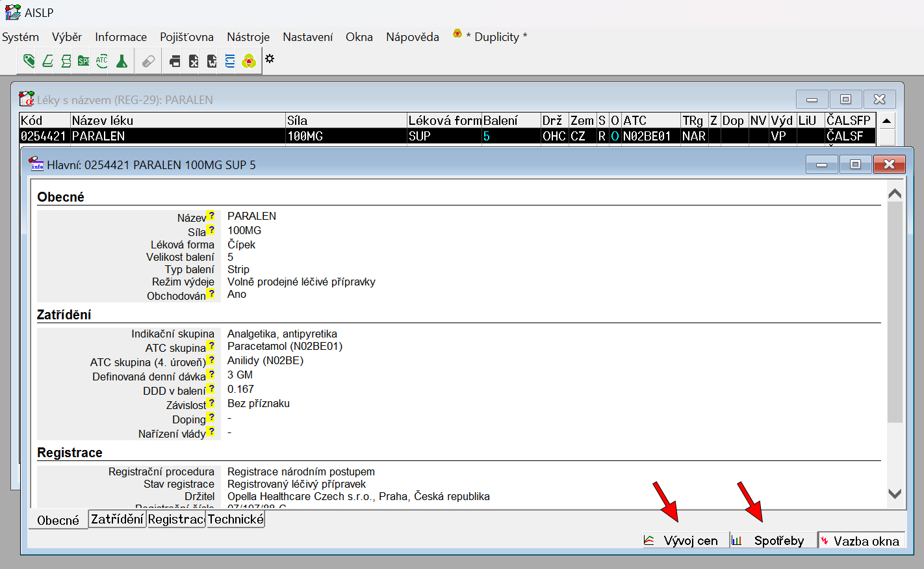Open the Spotřeby consumption chart
The width and height of the screenshot is (924, 569).
[772, 540]
